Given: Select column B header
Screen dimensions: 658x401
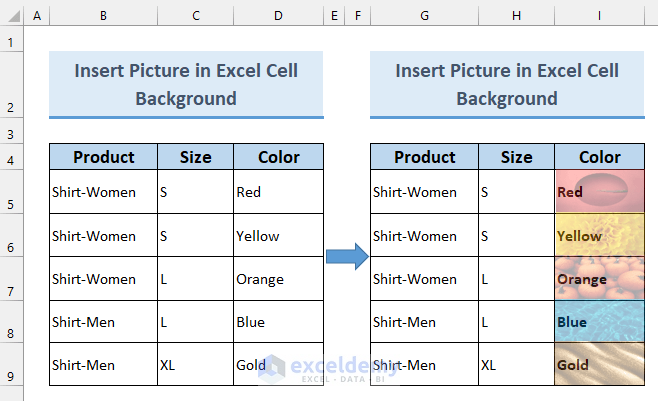Looking at the screenshot, I should pos(103,16).
